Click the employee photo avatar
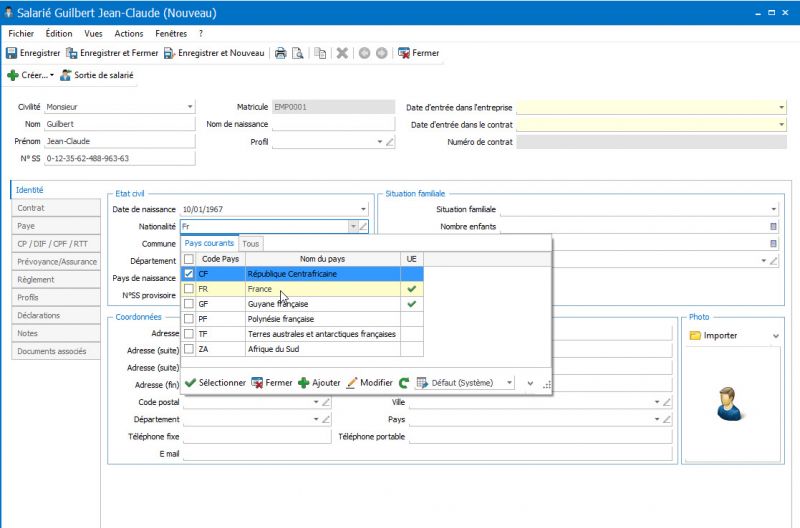This screenshot has width=800, height=528. pyautogui.click(x=729, y=404)
